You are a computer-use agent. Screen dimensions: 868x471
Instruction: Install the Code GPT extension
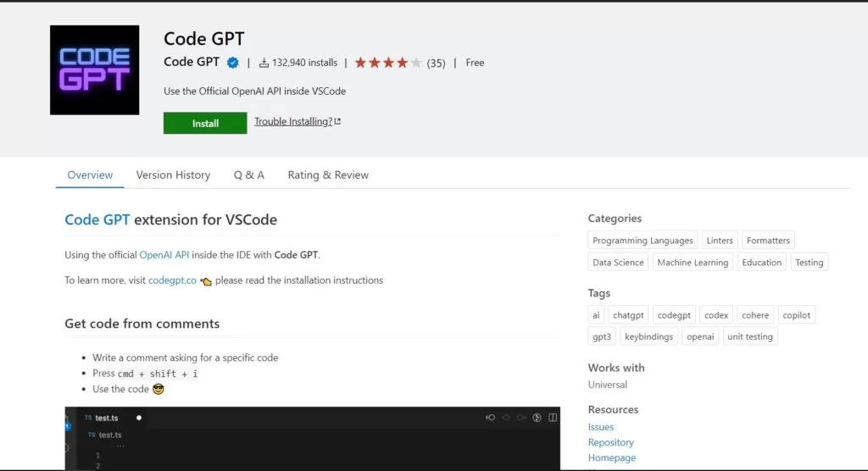pyautogui.click(x=205, y=123)
